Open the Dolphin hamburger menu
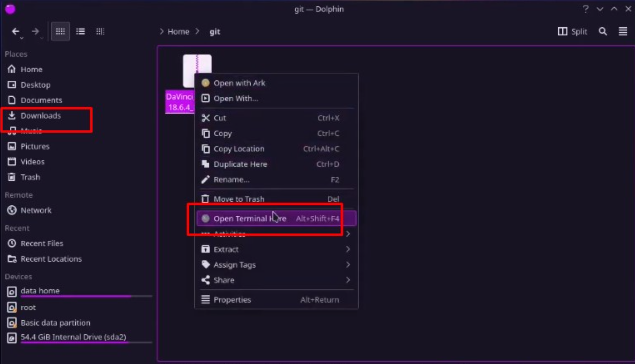Screen dimensions: 635x364 623,31
